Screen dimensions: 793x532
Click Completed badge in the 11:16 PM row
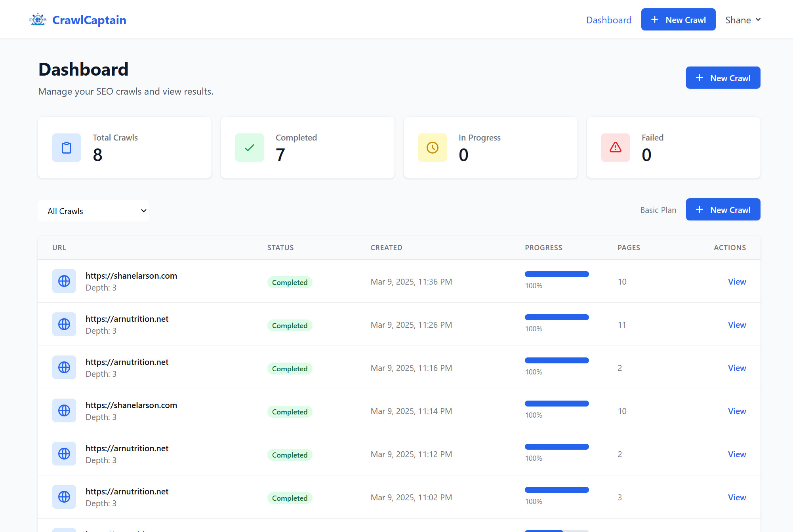[290, 369]
